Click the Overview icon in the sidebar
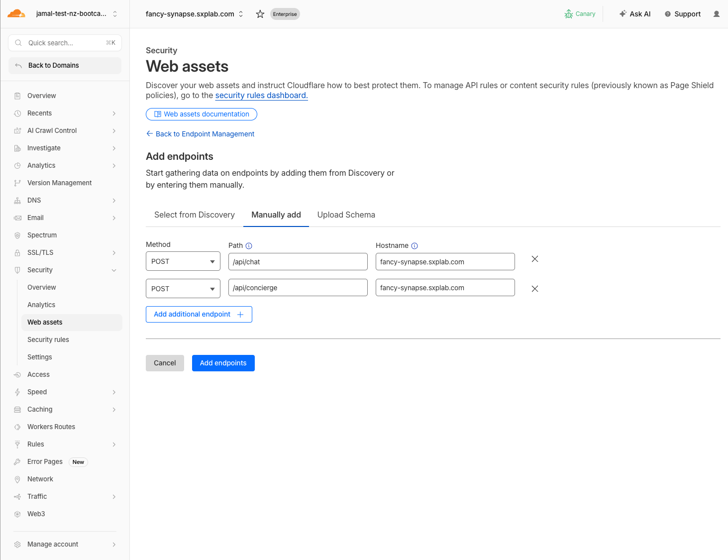Image resolution: width=728 pixels, height=560 pixels. (17, 96)
